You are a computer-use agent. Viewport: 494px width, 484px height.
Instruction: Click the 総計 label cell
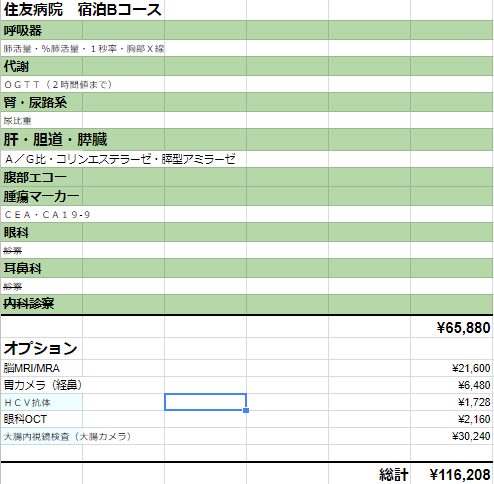click(369, 474)
